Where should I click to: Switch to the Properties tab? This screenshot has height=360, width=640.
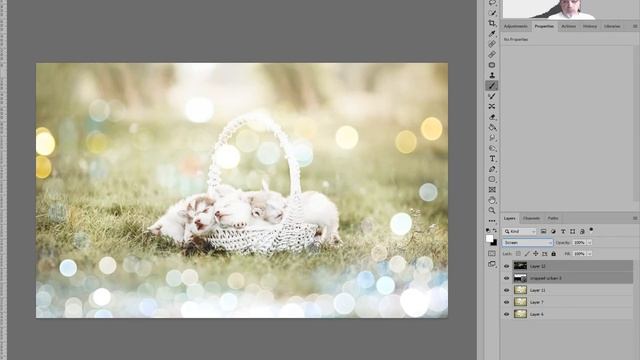pos(544,26)
